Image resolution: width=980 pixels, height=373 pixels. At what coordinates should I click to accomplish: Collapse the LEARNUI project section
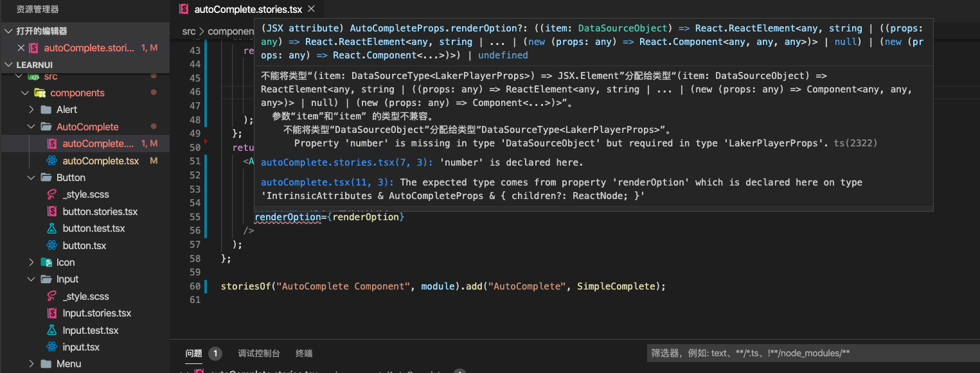click(x=8, y=65)
